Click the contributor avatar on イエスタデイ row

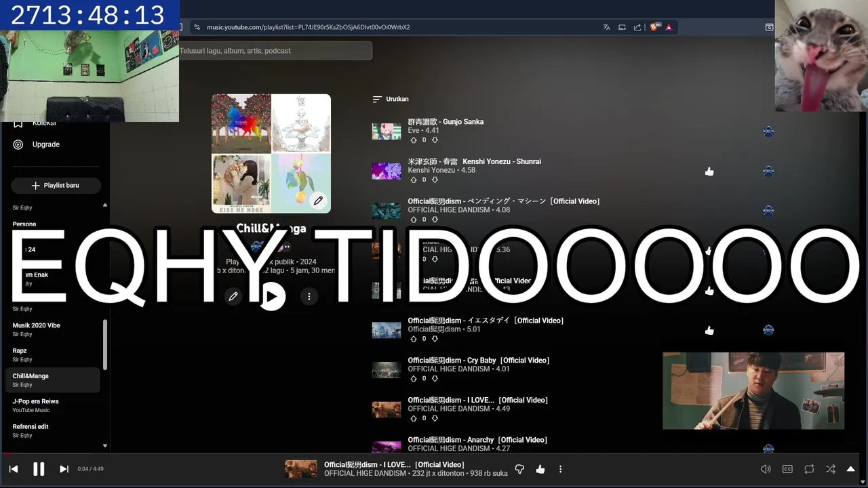[x=768, y=330]
